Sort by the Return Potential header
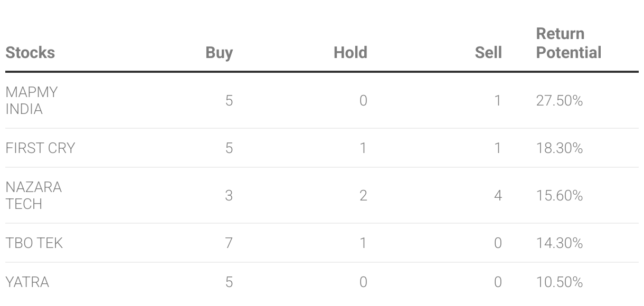 [569, 43]
